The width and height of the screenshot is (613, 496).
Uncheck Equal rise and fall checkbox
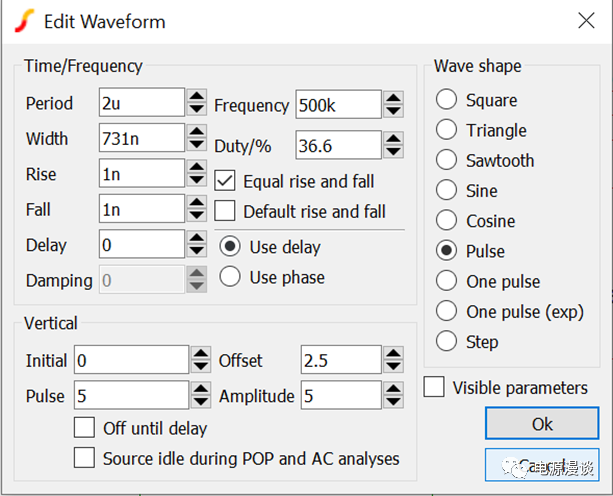226,181
